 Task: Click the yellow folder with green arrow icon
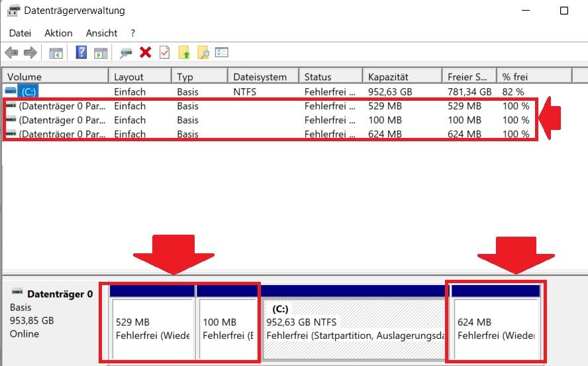click(x=184, y=52)
